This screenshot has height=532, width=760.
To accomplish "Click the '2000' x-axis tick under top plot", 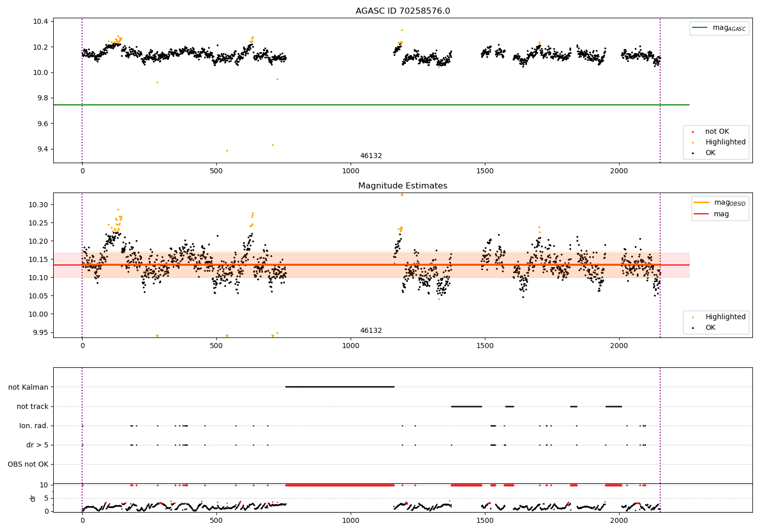I will pos(619,171).
